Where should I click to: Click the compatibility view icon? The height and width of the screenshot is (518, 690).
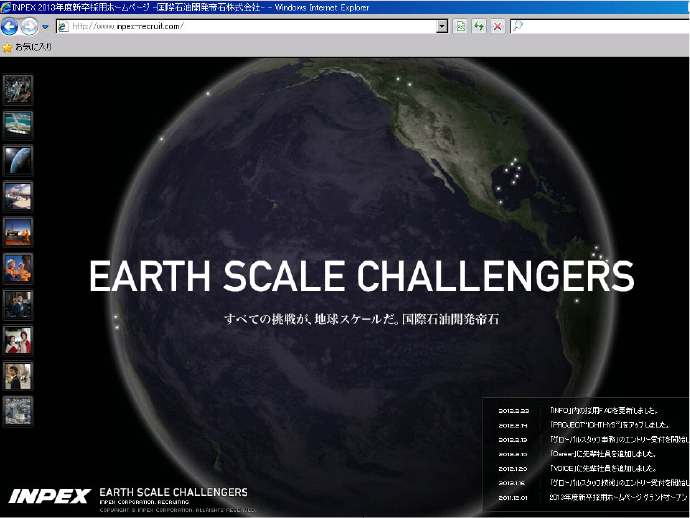pos(460,26)
